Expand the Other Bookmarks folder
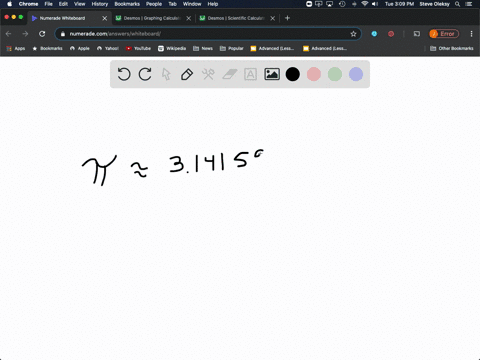Screen dimensions: 480x360 (452, 48)
